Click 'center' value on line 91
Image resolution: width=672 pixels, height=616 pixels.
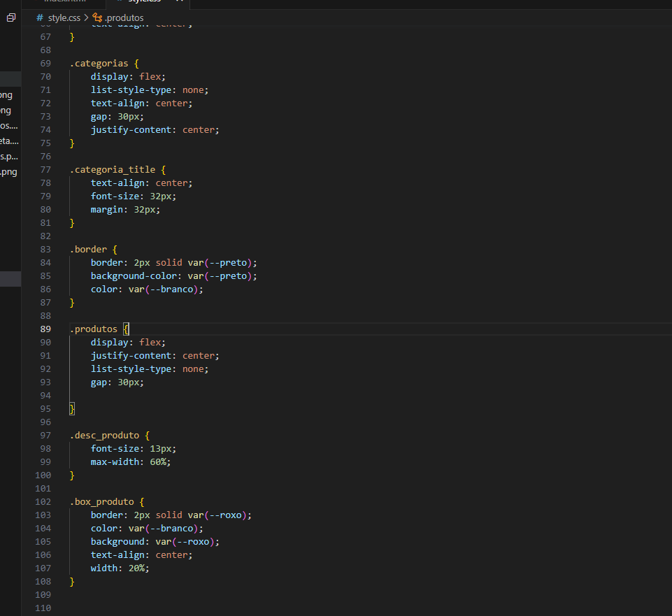point(199,356)
